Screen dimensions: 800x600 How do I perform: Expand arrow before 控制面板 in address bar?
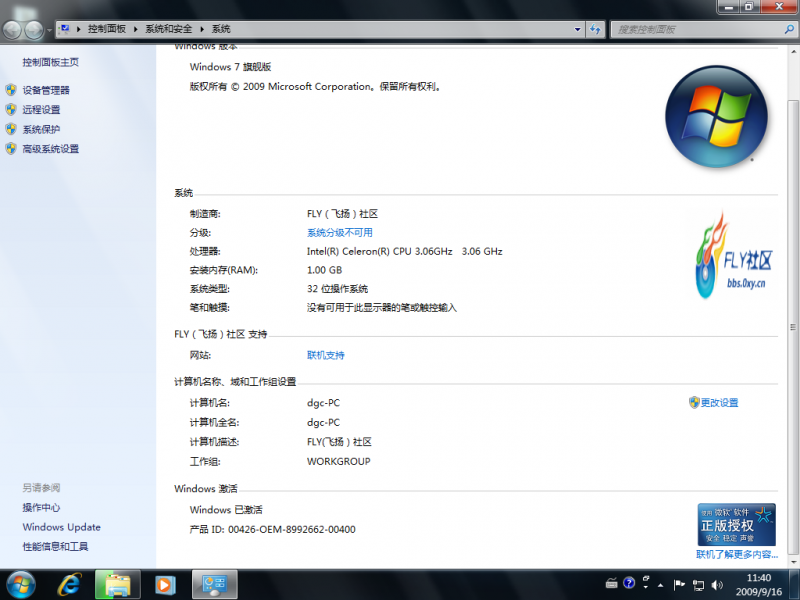(79, 29)
